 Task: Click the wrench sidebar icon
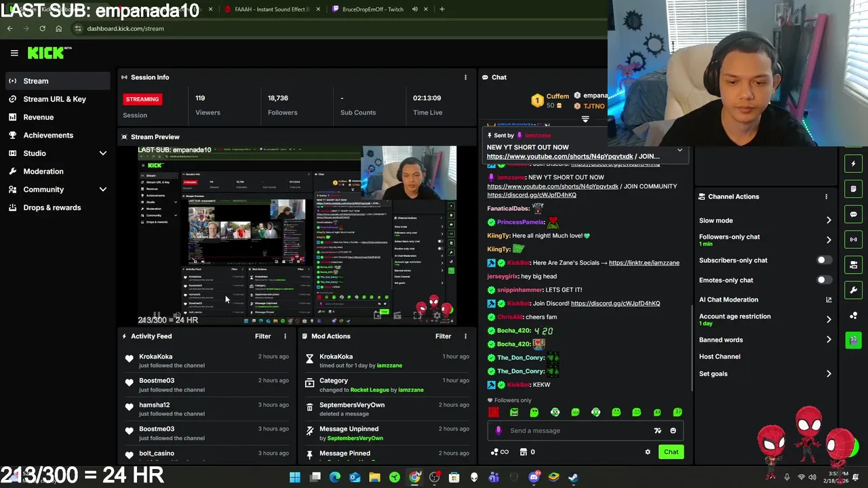coord(854,290)
